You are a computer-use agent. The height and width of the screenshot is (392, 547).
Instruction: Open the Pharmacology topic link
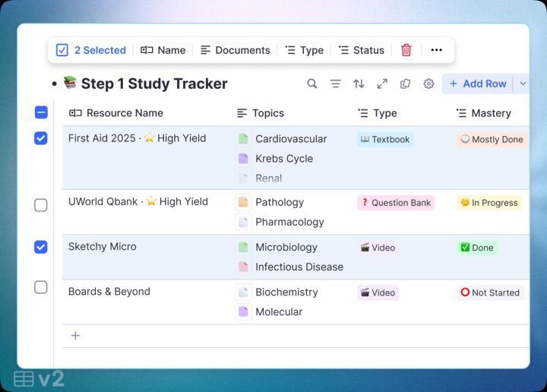pyautogui.click(x=289, y=222)
